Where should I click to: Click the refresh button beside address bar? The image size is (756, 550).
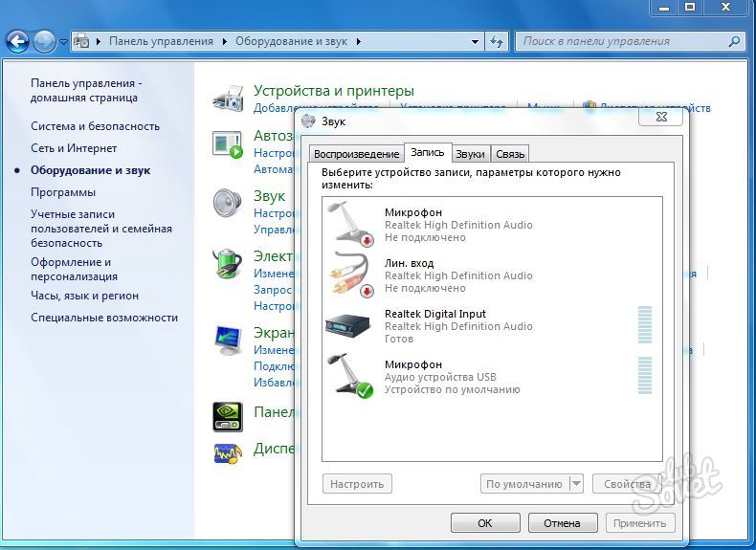496,42
